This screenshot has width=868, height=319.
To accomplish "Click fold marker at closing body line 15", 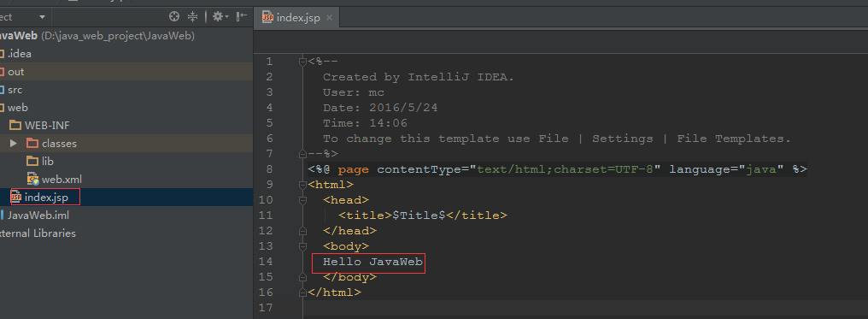I will point(302,276).
